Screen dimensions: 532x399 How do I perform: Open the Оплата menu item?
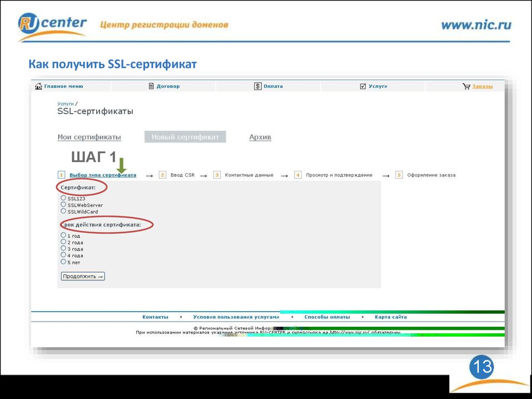tap(273, 86)
